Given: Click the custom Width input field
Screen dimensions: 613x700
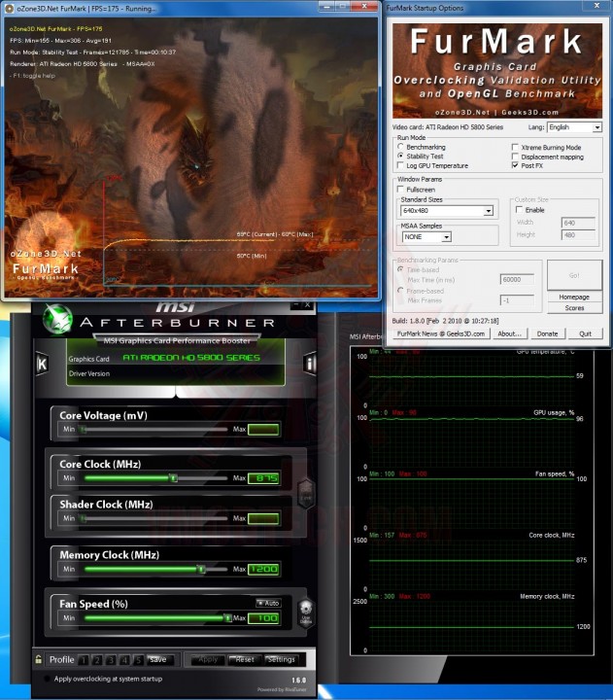Looking at the screenshot, I should [x=578, y=223].
